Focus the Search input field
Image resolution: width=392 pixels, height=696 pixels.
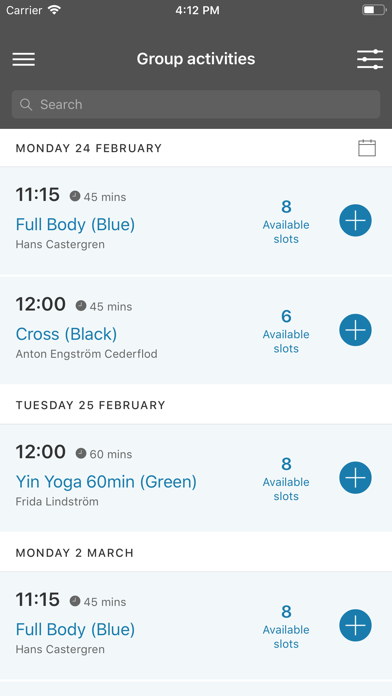pyautogui.click(x=196, y=104)
